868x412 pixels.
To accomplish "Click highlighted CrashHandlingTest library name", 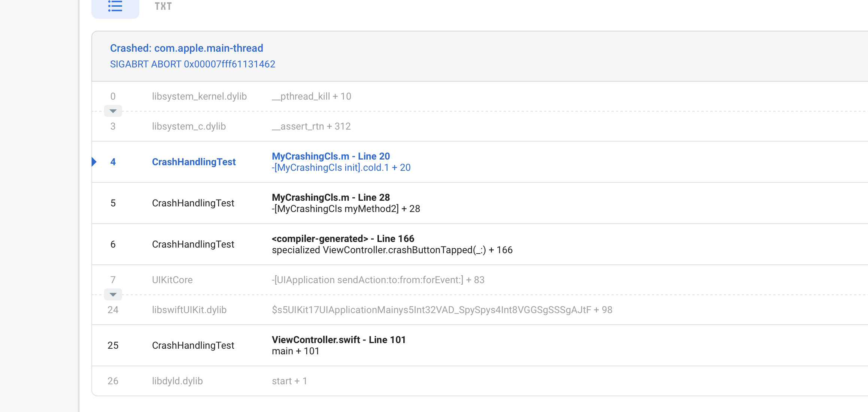I will click(x=194, y=162).
